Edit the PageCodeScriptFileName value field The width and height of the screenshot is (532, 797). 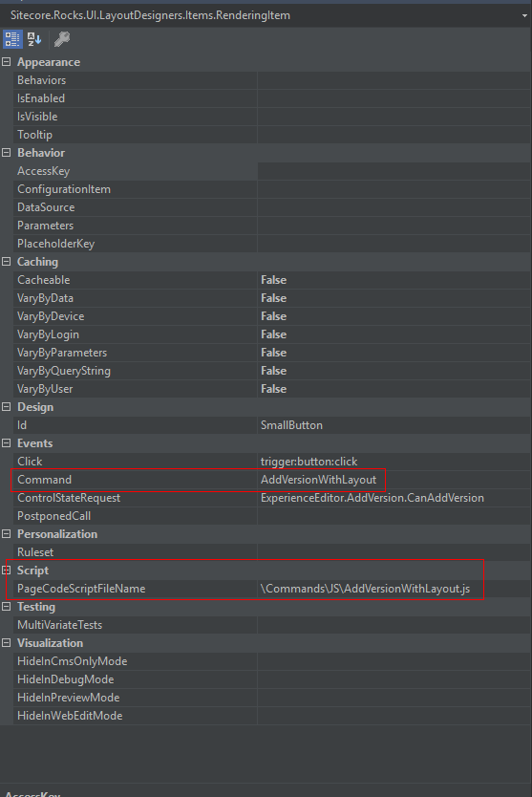(394, 589)
